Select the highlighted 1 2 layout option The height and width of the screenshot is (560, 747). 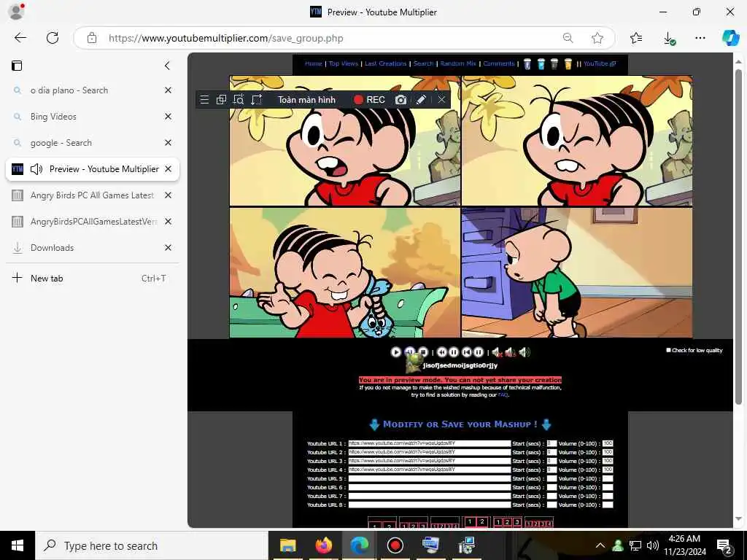coord(476,522)
